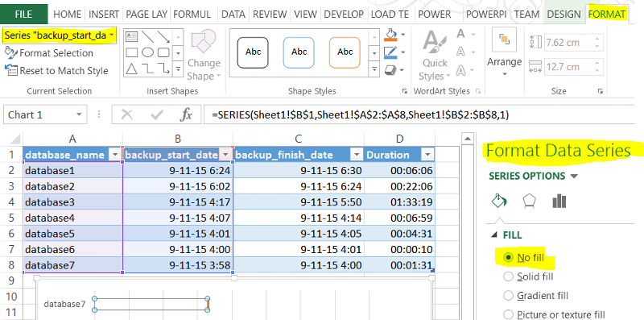This screenshot has height=320, width=644.
Task: Open the Shape Outline color dropdown arrow
Action: coord(402,52)
